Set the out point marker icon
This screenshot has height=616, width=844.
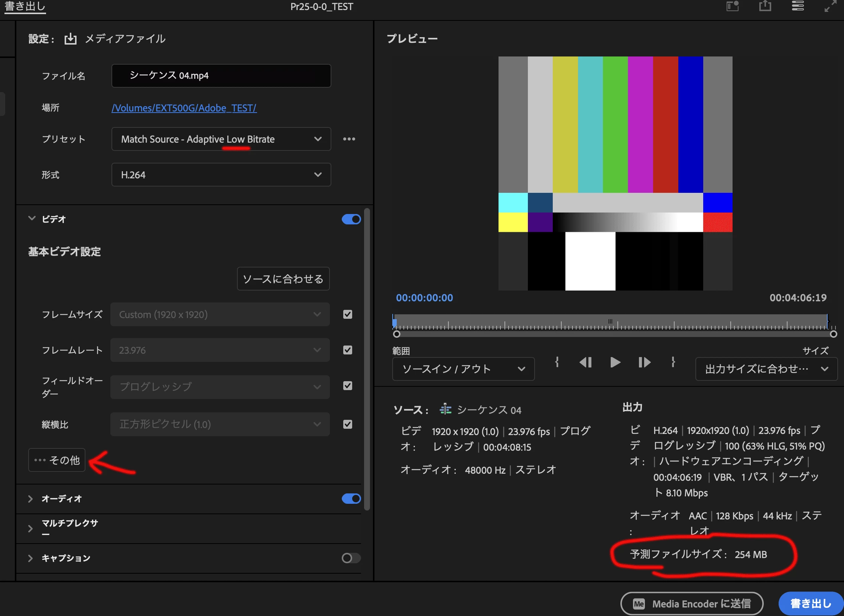673,362
